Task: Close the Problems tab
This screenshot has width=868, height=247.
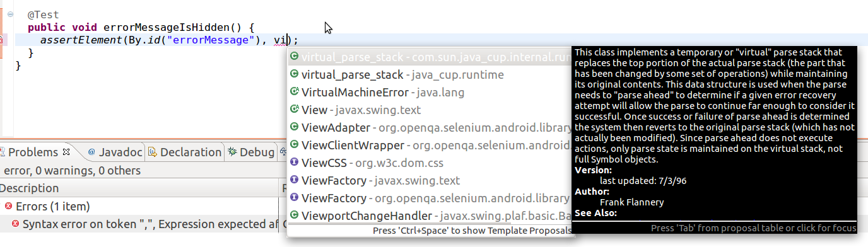Action: pos(67,152)
